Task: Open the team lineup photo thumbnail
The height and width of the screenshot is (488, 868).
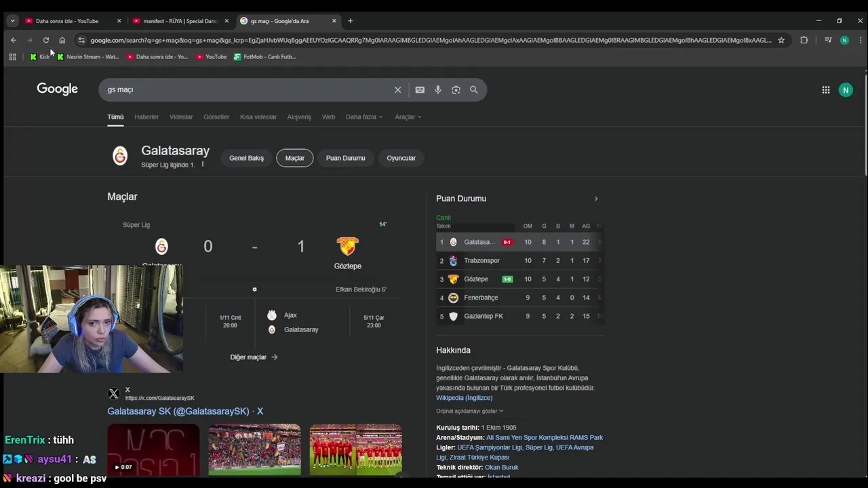Action: [x=355, y=449]
